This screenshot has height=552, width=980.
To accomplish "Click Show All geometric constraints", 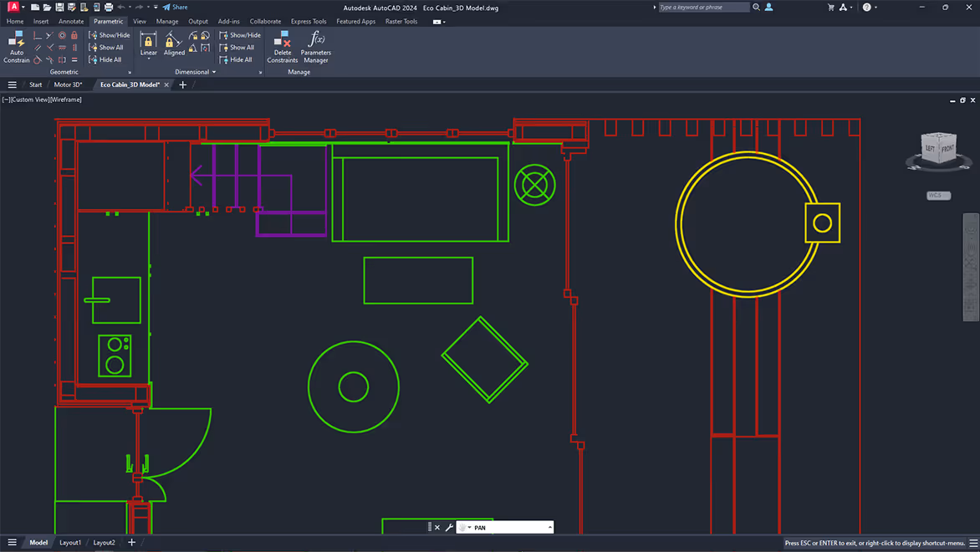I will (x=106, y=48).
